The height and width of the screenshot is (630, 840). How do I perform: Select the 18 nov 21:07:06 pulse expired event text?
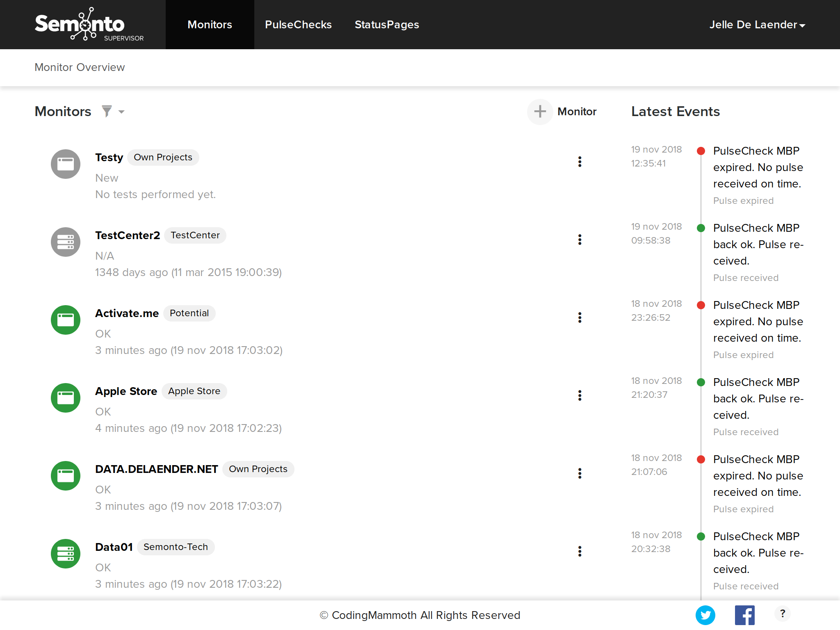point(758,476)
